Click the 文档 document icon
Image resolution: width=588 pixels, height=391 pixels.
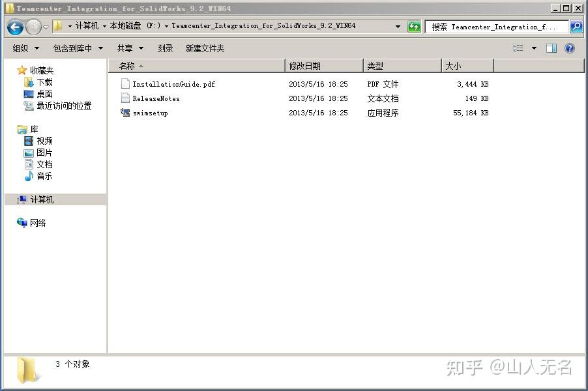tap(29, 164)
